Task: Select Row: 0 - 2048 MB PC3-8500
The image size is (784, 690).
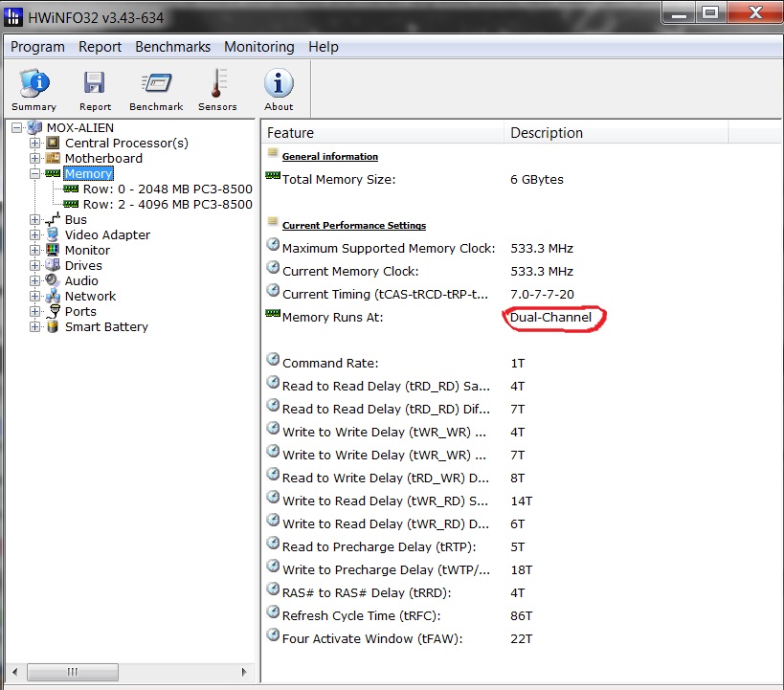Action: pyautogui.click(x=168, y=189)
